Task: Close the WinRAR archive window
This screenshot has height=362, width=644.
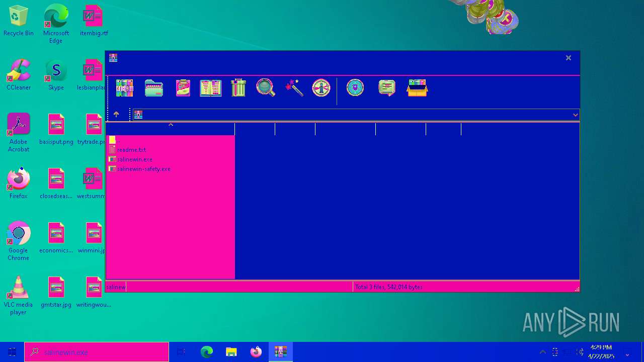Action: (569, 58)
